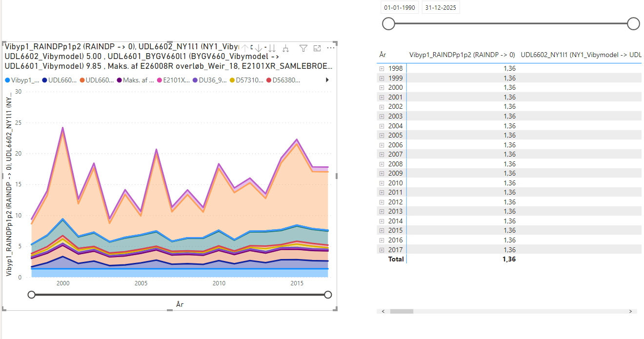Open the chart's filter funnel icon

point(303,48)
